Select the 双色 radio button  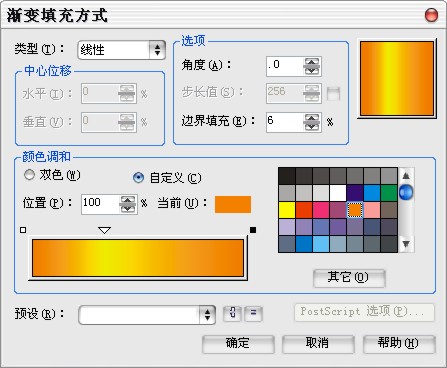tap(29, 175)
